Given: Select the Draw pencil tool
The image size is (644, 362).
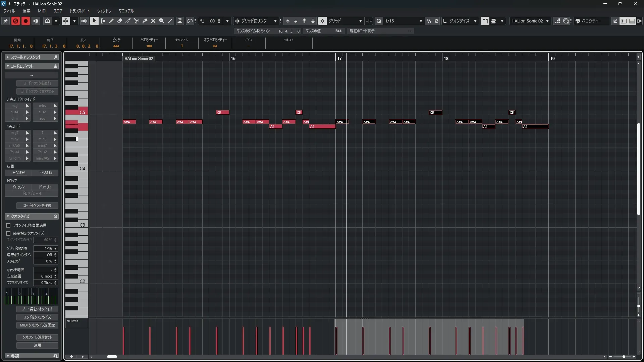Looking at the screenshot, I should [111, 21].
